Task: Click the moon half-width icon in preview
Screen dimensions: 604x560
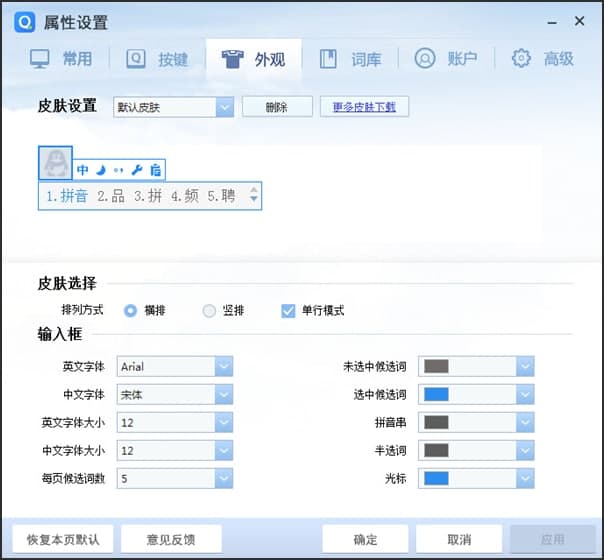Action: 101,170
